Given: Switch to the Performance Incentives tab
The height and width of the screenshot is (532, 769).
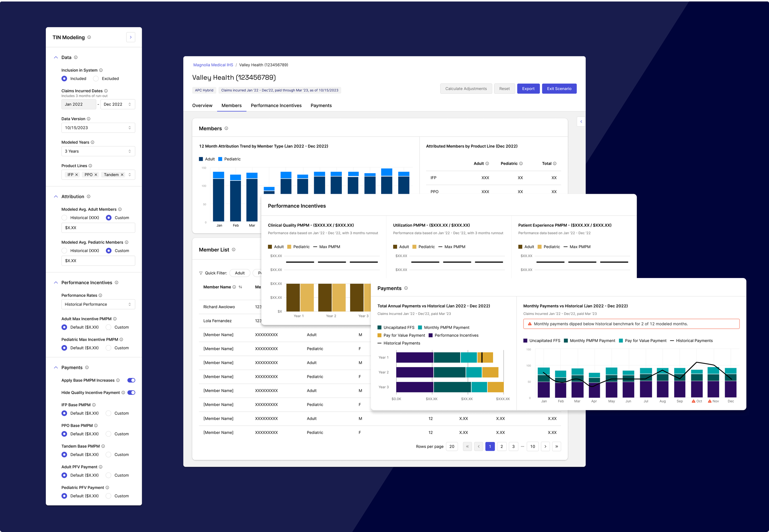Looking at the screenshot, I should tap(276, 106).
